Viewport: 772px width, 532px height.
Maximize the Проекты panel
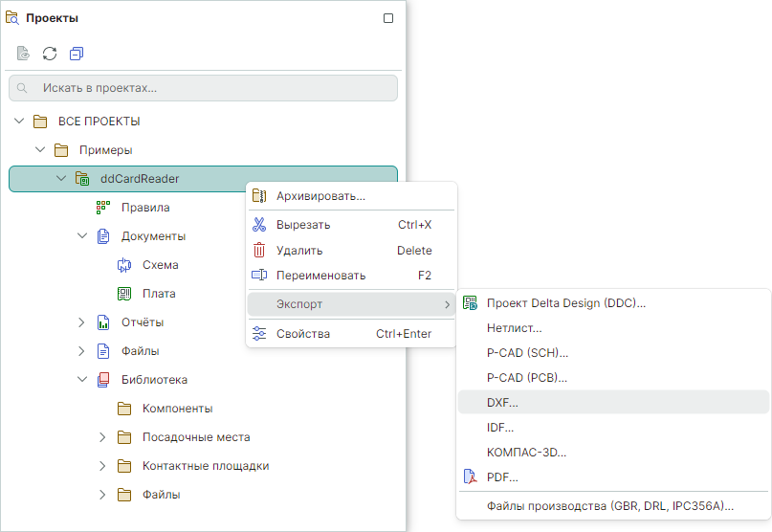point(387,18)
